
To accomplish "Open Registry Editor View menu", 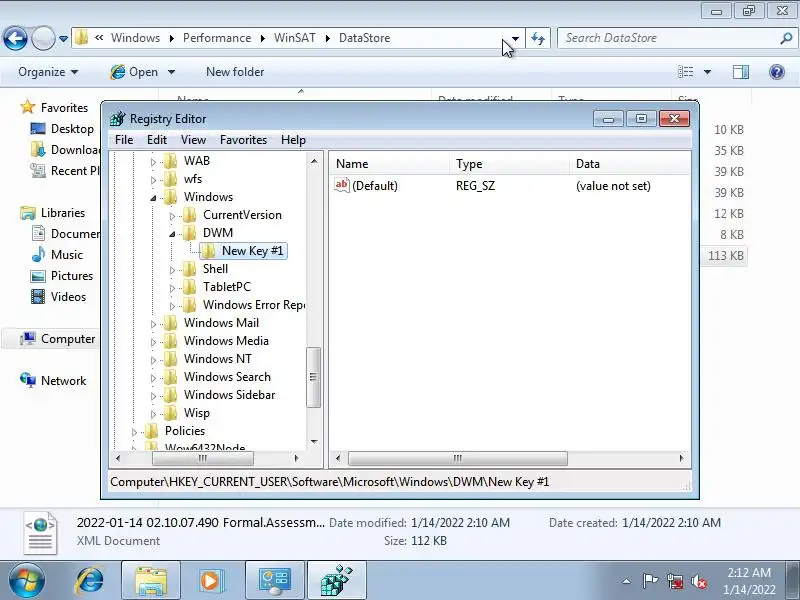I will [x=193, y=140].
